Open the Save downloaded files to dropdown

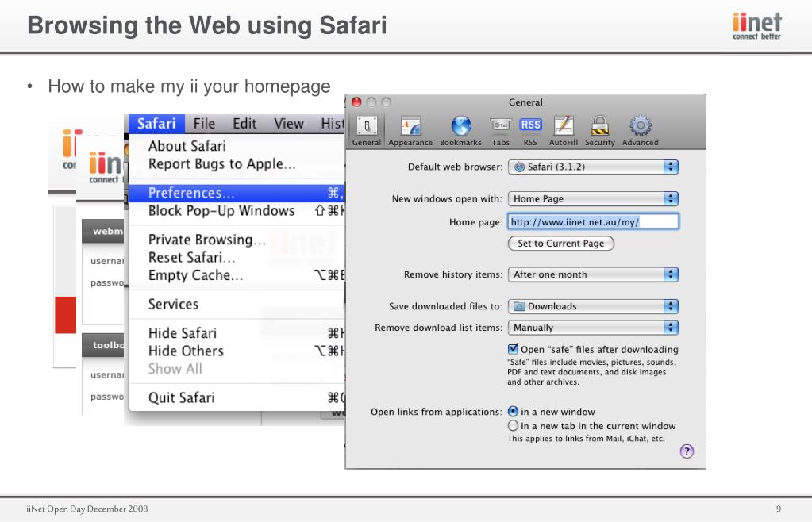(x=593, y=306)
